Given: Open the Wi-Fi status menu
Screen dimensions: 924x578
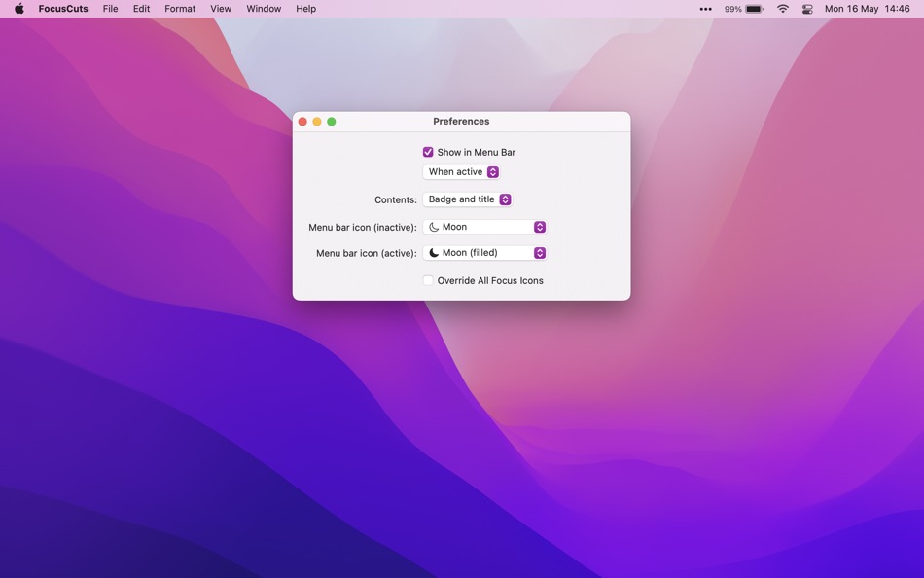Looking at the screenshot, I should tap(783, 9).
